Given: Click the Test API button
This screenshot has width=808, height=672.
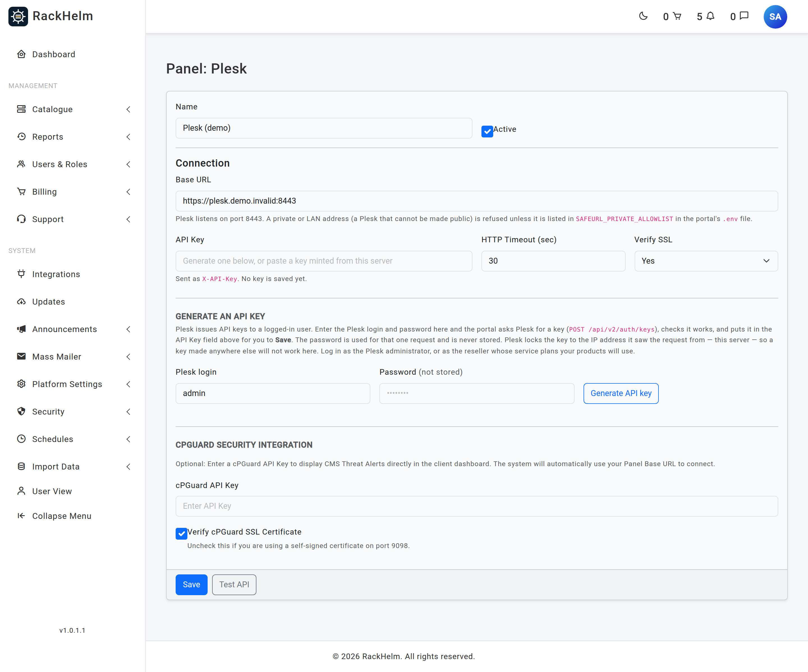Looking at the screenshot, I should 234,584.
